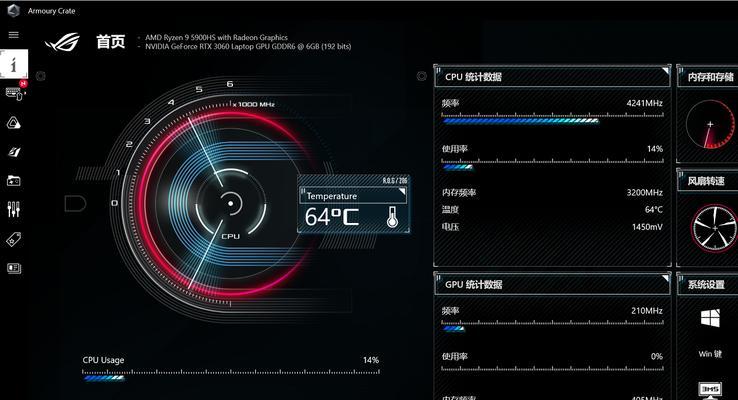Click bottom CPU Usage progress bar
The height and width of the screenshot is (400, 738).
[231, 376]
